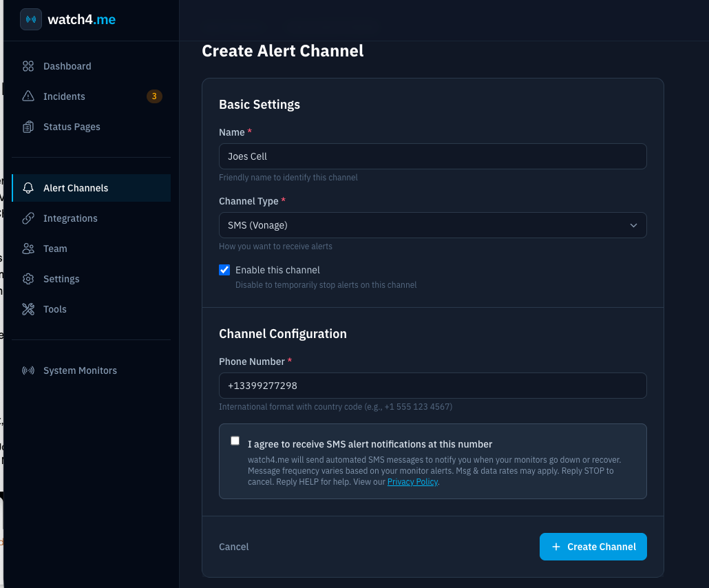Click the Channel Type chevron arrow

(633, 225)
